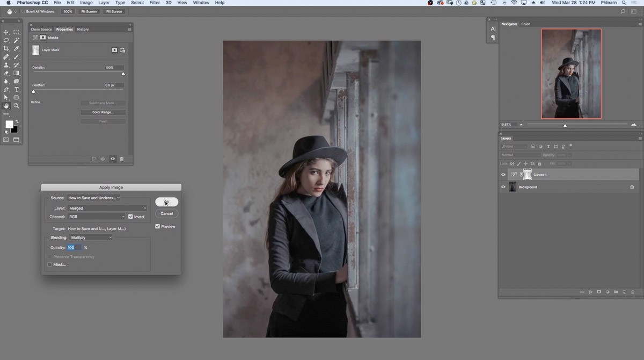Select the Eyedropper tool

click(x=17, y=48)
